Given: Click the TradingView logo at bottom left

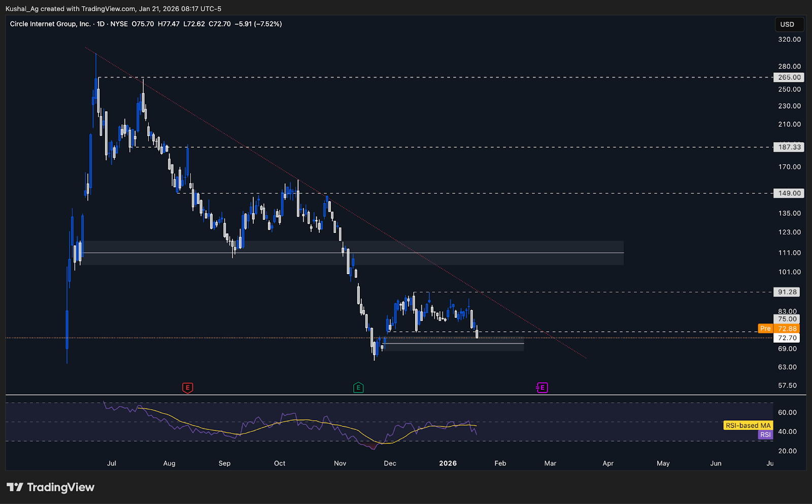Looking at the screenshot, I should point(50,487).
